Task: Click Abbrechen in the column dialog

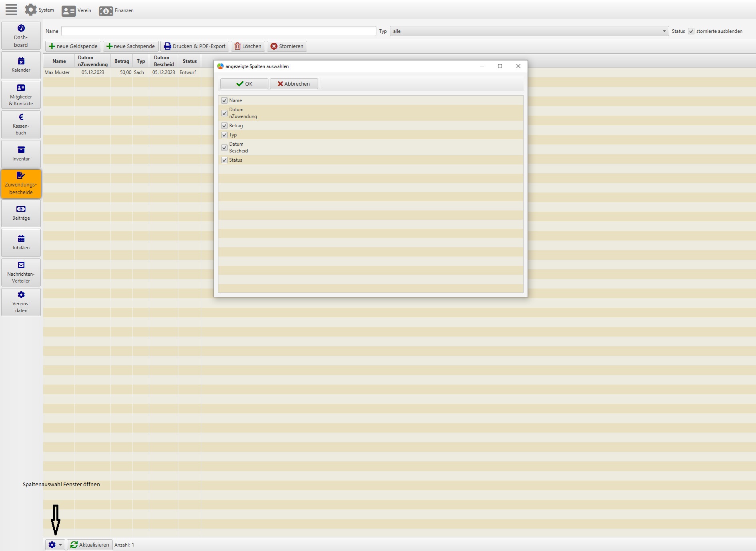Action: (294, 84)
